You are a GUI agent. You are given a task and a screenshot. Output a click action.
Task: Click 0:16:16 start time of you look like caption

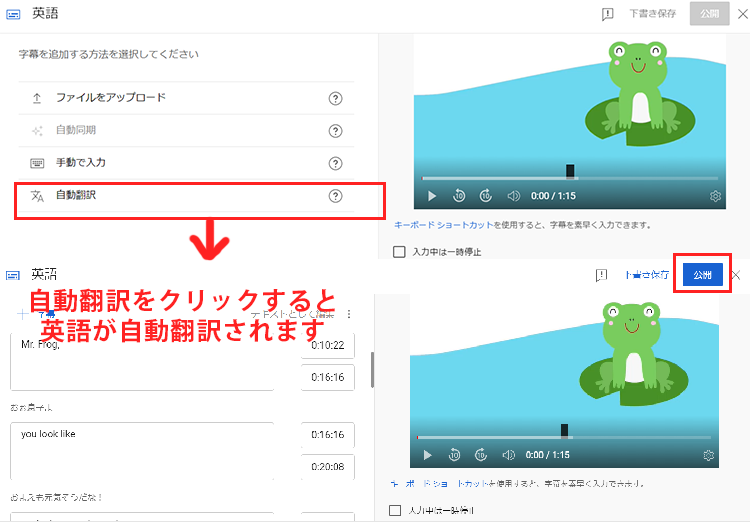click(328, 435)
